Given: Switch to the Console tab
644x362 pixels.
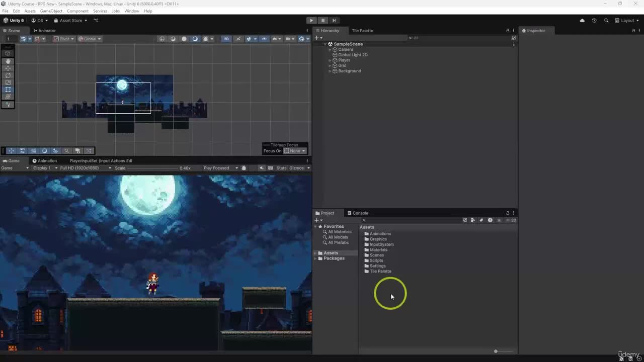Looking at the screenshot, I should pos(358,213).
